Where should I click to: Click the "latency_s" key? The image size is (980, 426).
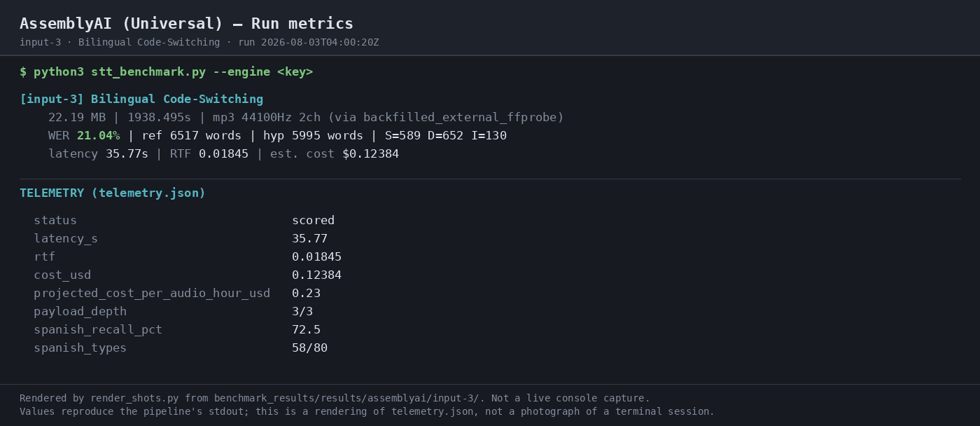(x=66, y=239)
